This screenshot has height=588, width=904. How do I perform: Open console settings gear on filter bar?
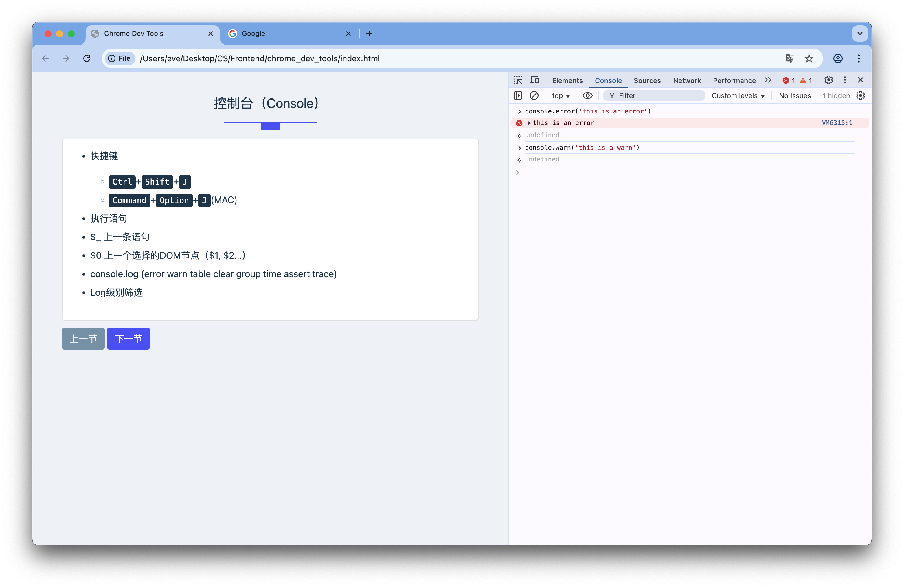(x=860, y=95)
